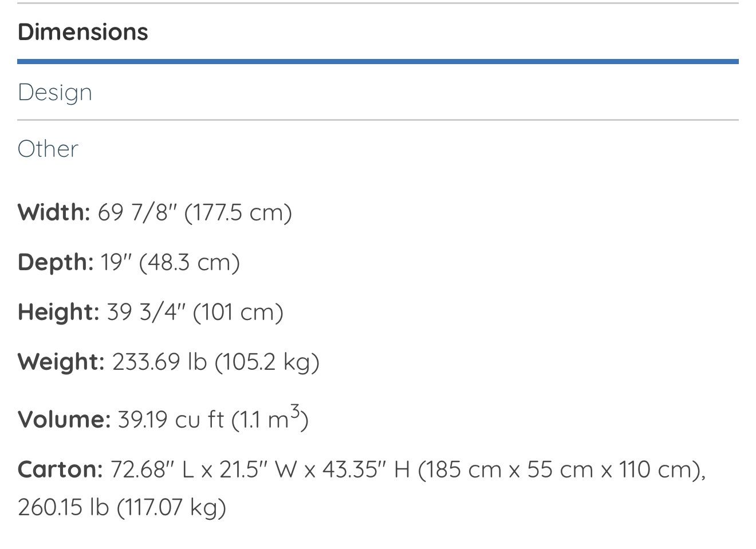Click the bold Volume label
The height and width of the screenshot is (549, 756).
pyautogui.click(x=64, y=420)
